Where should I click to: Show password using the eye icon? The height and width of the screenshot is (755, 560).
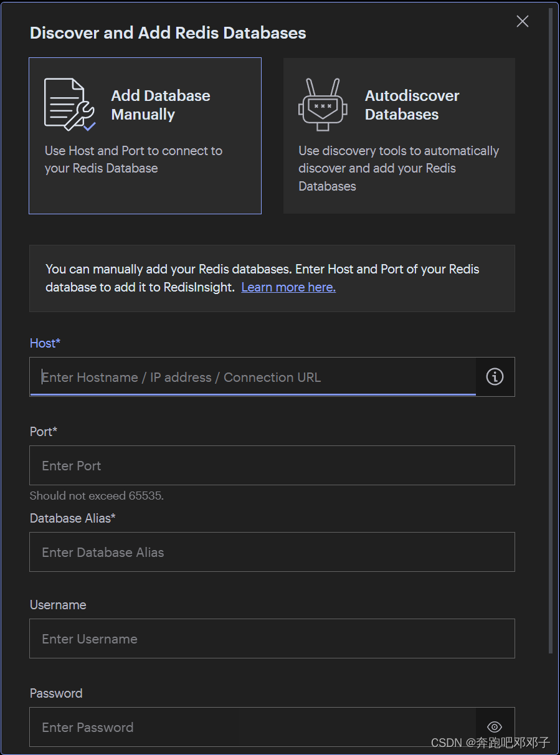click(x=495, y=727)
